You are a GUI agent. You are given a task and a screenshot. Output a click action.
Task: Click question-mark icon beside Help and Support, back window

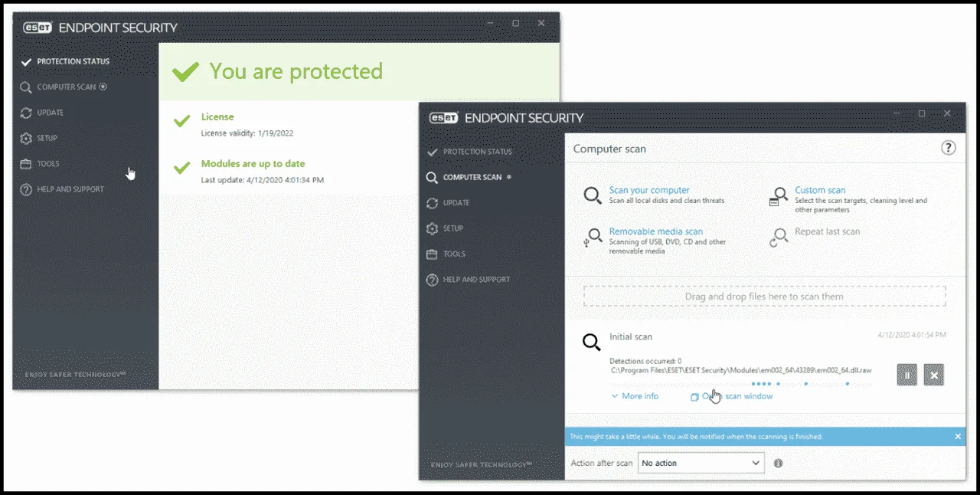[26, 189]
